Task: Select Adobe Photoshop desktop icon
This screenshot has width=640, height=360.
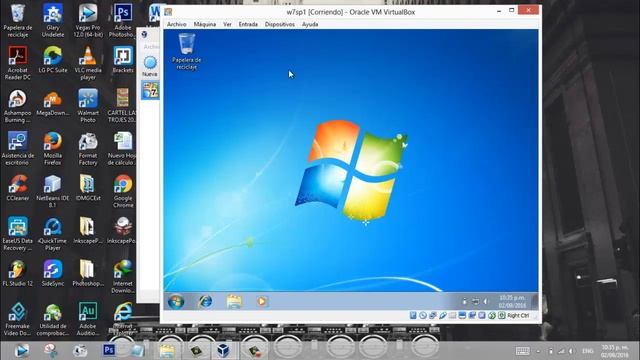Action: click(122, 20)
